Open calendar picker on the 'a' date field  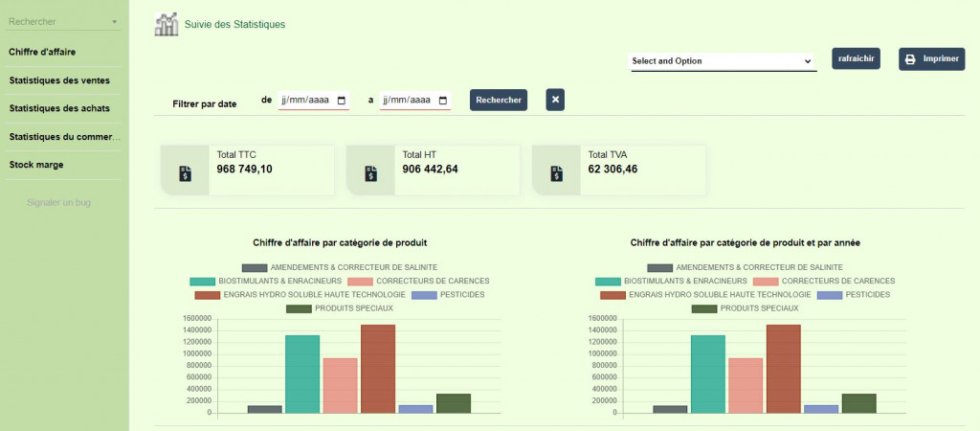coord(443,100)
